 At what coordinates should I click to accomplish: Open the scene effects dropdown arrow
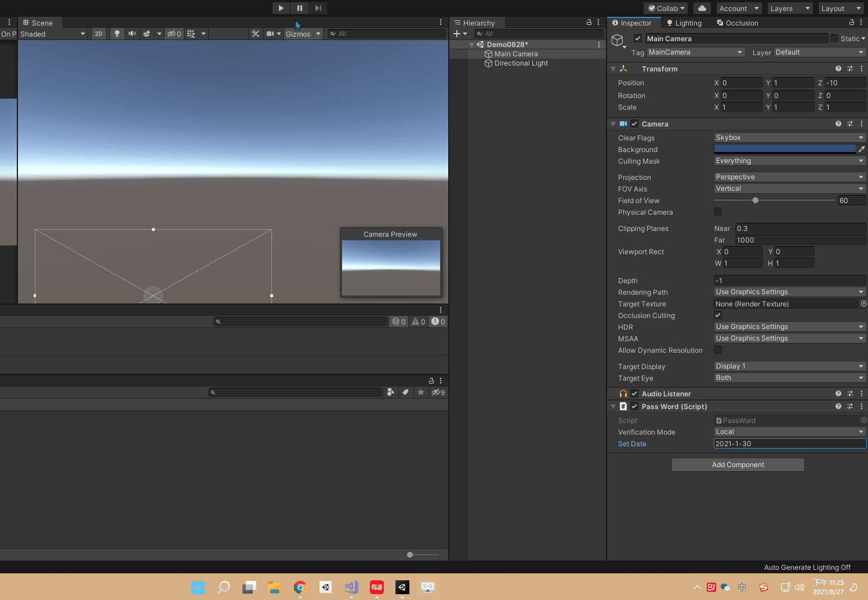[159, 34]
